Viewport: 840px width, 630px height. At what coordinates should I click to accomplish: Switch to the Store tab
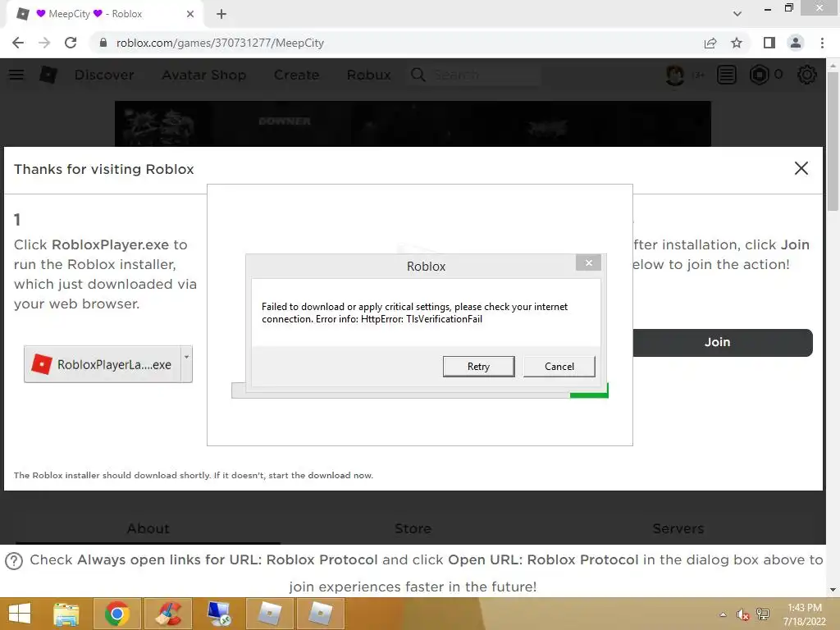413,529
